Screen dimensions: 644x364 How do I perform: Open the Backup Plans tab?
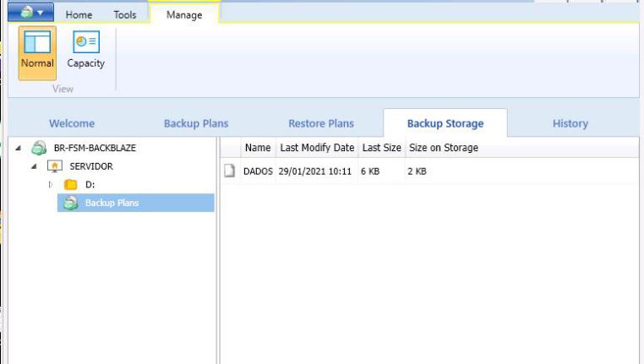196,123
